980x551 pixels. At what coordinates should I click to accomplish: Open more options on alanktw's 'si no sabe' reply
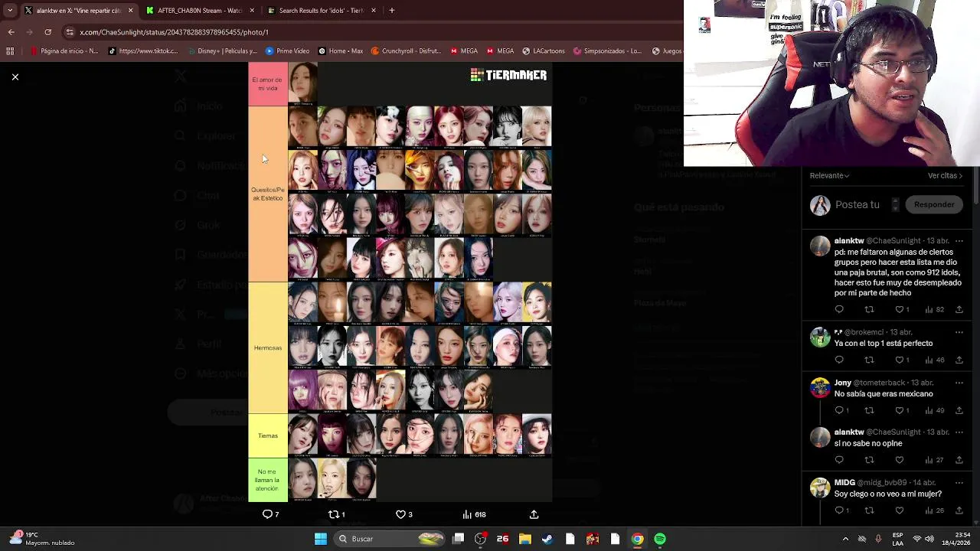click(959, 432)
